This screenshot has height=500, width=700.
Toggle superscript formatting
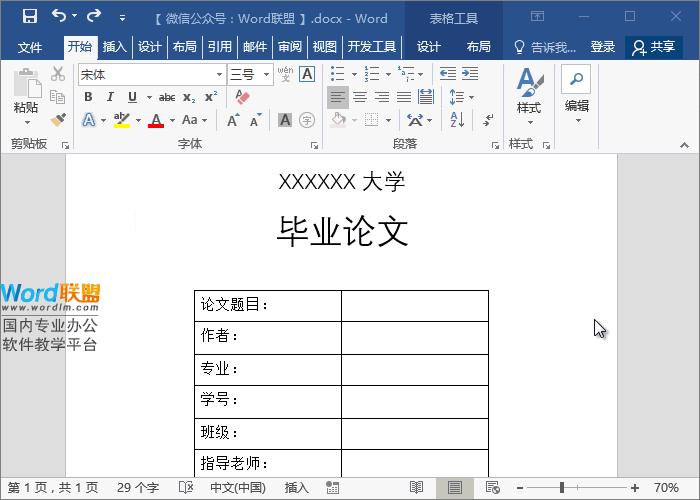click(x=211, y=97)
